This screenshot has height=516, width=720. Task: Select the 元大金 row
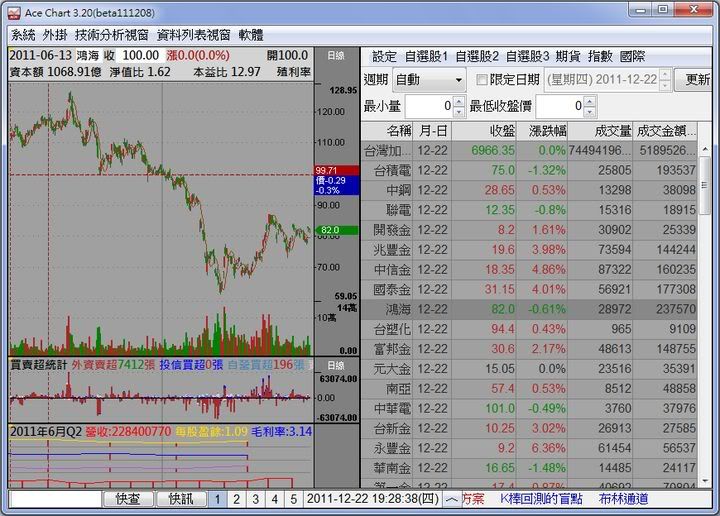529,369
